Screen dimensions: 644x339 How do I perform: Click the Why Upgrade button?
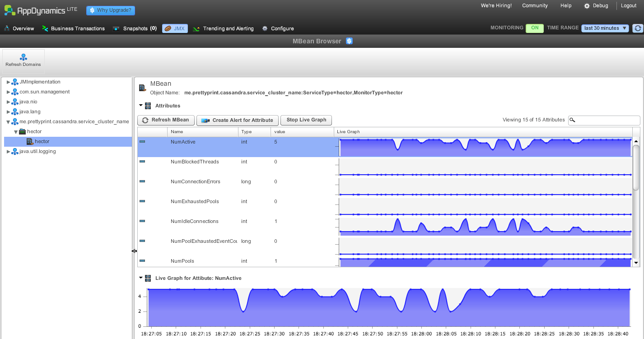pos(111,10)
